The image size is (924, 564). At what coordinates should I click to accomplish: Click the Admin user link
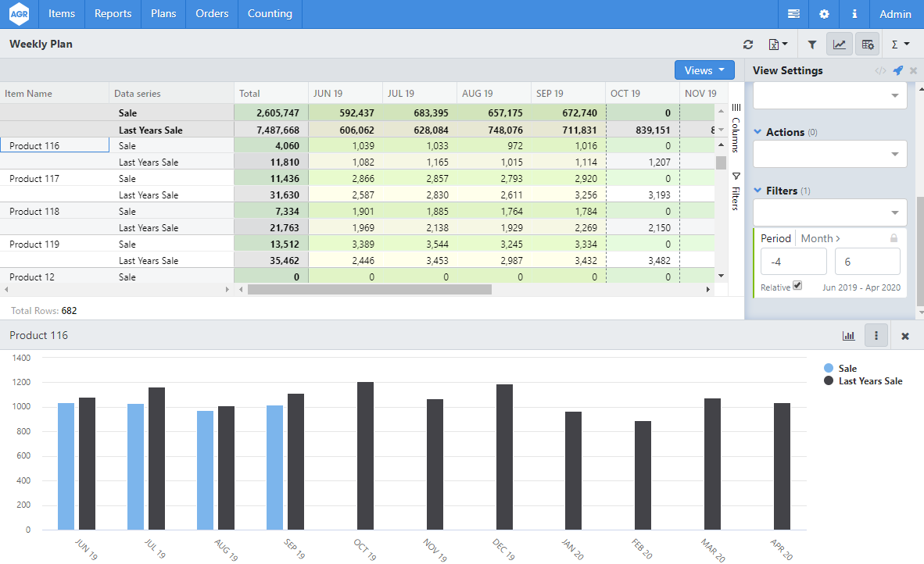coord(895,14)
